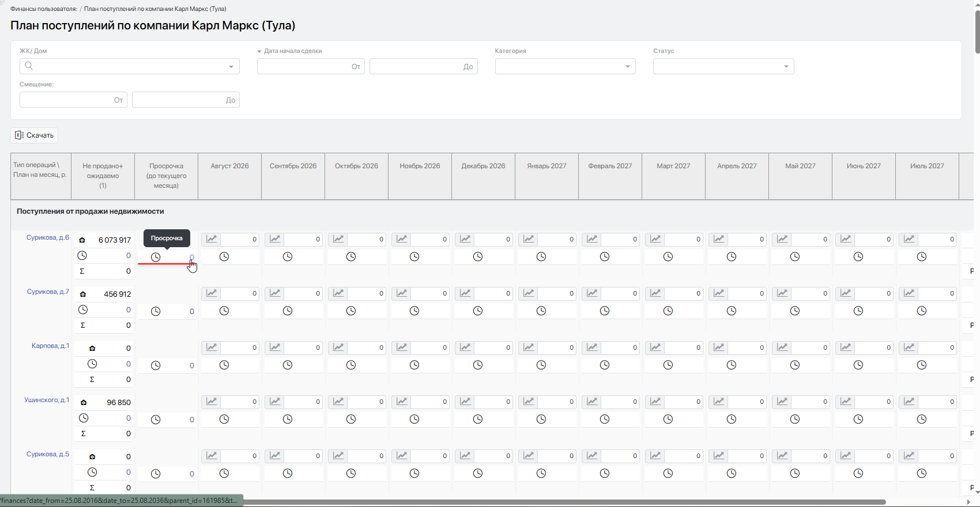Viewport: 980px width, 507px height.
Task: Click the Скачать Excel download button
Action: pyautogui.click(x=34, y=135)
